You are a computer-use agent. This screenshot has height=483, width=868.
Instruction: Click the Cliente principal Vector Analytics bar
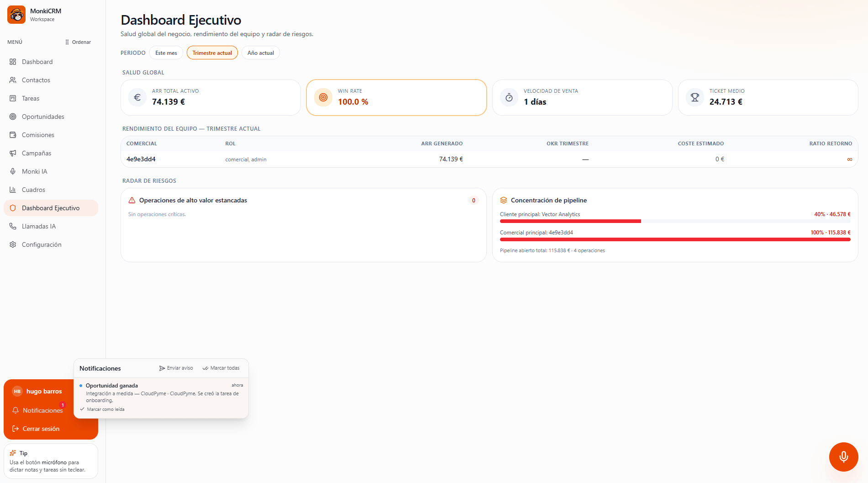tap(675, 221)
